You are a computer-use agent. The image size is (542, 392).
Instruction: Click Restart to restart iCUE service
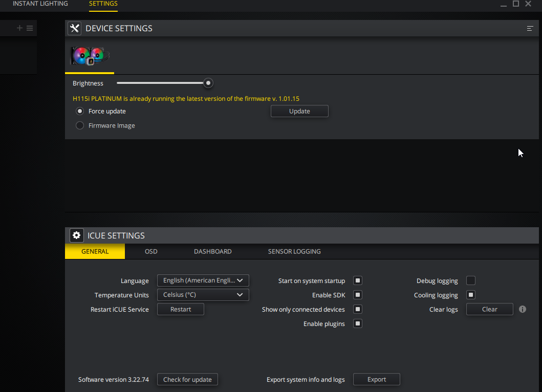point(181,309)
